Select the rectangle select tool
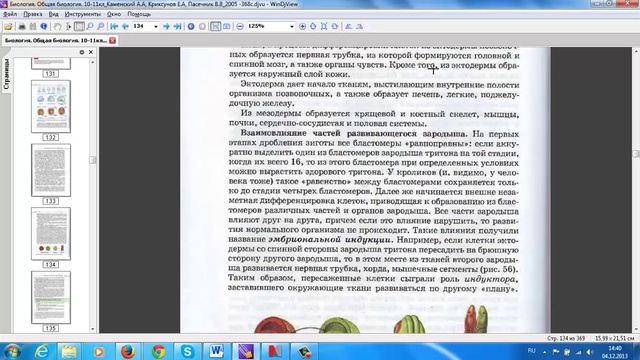640x360 pixels. [79, 27]
